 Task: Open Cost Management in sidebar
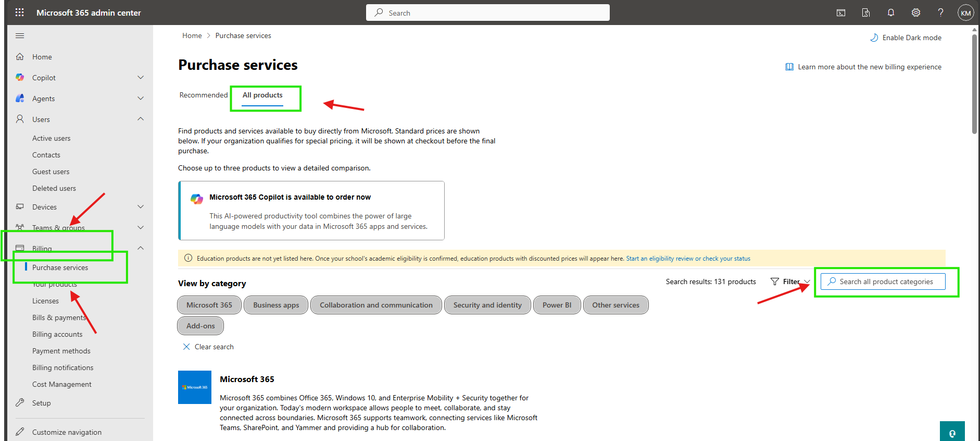tap(62, 384)
